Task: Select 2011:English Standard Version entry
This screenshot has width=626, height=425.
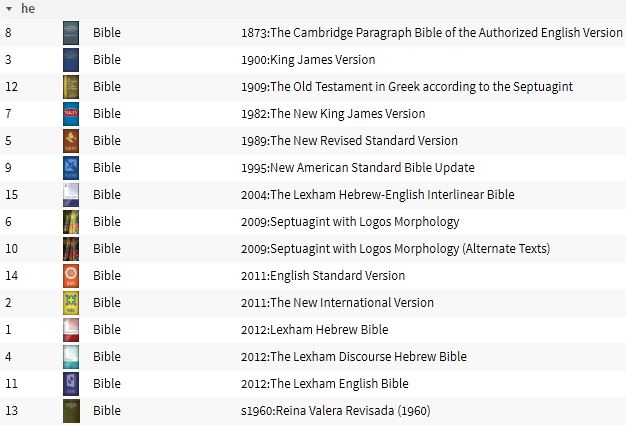Action: [x=323, y=276]
